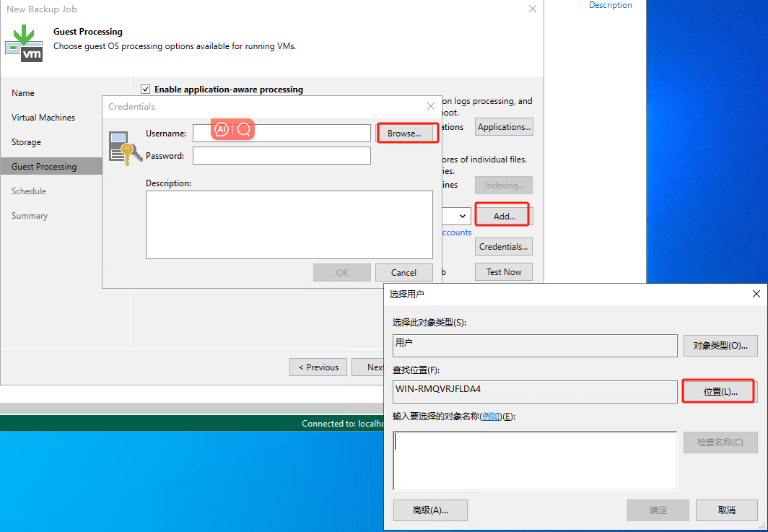768x532 pixels.
Task: Switch to the Description tab
Action: click(610, 6)
